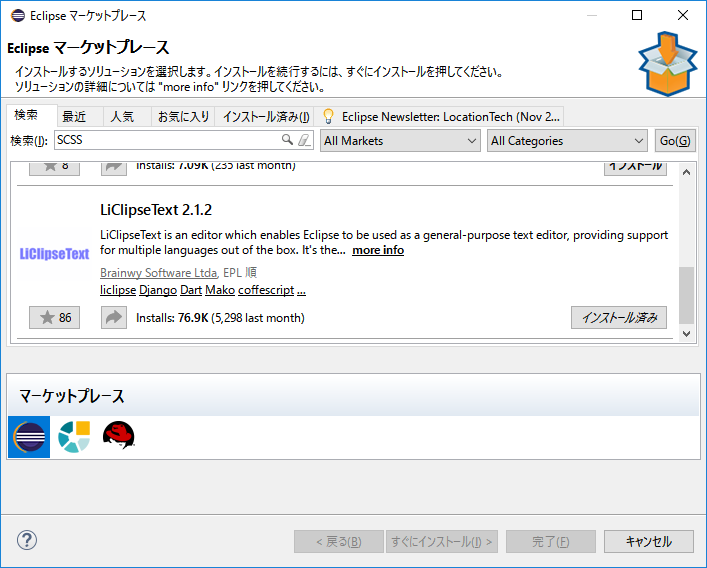Click the results list scroll down arrow
707x568 pixels.
click(686, 334)
